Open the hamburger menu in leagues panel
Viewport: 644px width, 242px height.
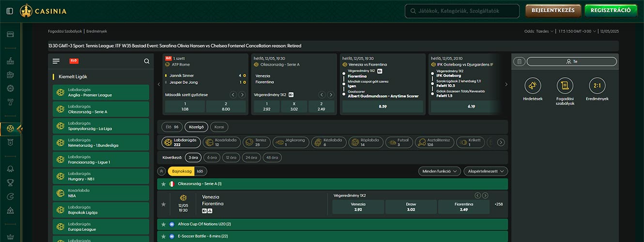56,61
